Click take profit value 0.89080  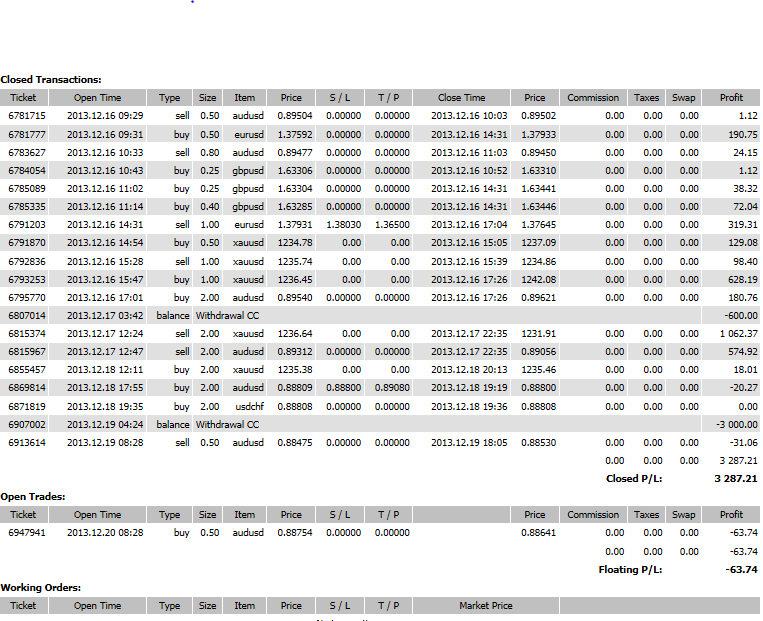(x=392, y=387)
